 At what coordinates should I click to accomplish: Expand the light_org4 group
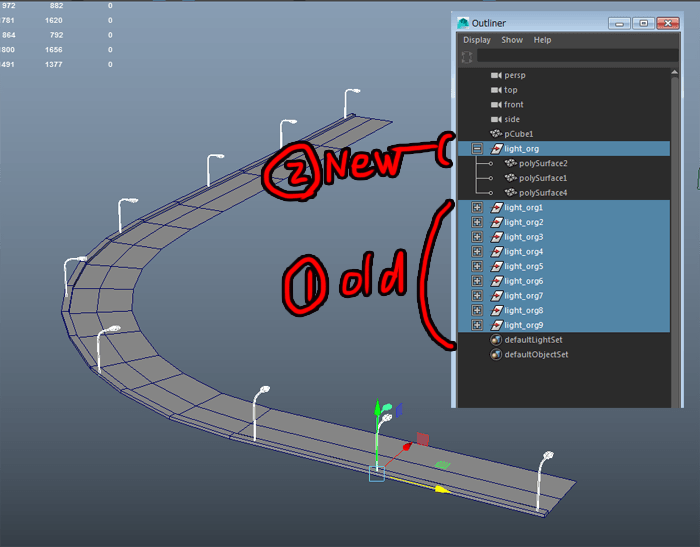click(477, 251)
